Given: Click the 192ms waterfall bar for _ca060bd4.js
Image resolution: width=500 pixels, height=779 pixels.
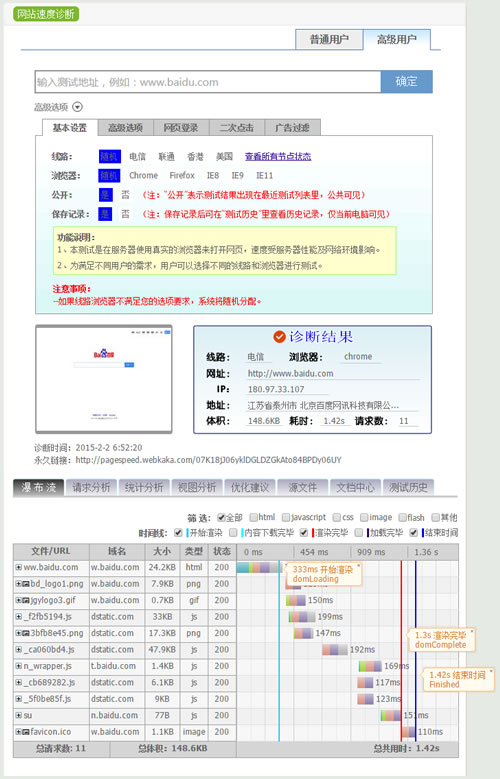Looking at the screenshot, I should (335, 649).
